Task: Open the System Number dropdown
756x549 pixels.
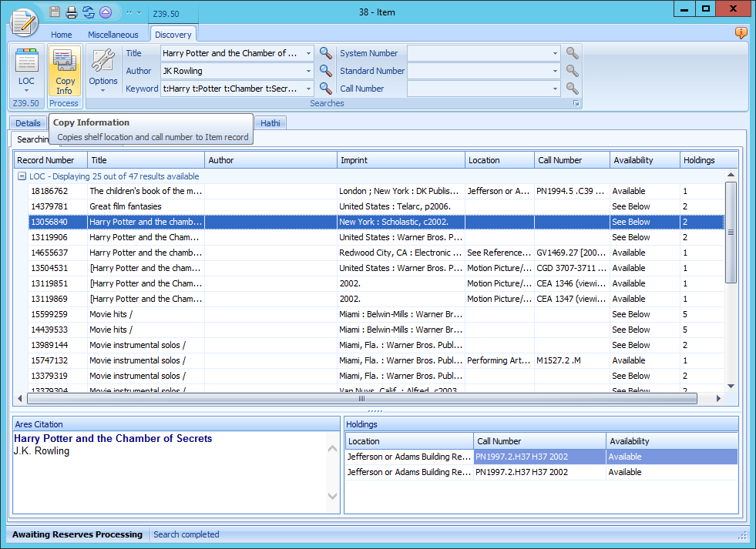Action: [555, 54]
